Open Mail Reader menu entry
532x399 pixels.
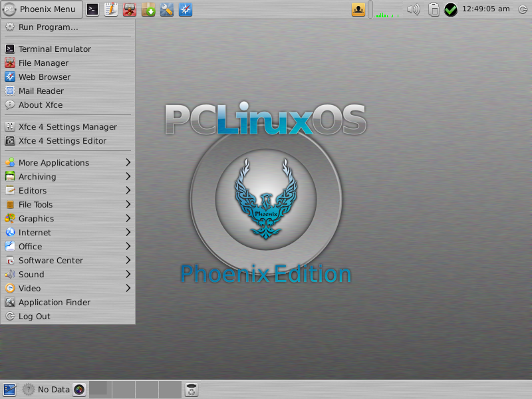point(68,91)
